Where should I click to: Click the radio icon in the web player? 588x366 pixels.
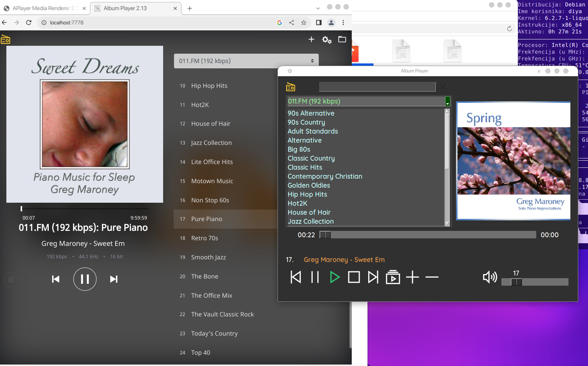click(6, 39)
